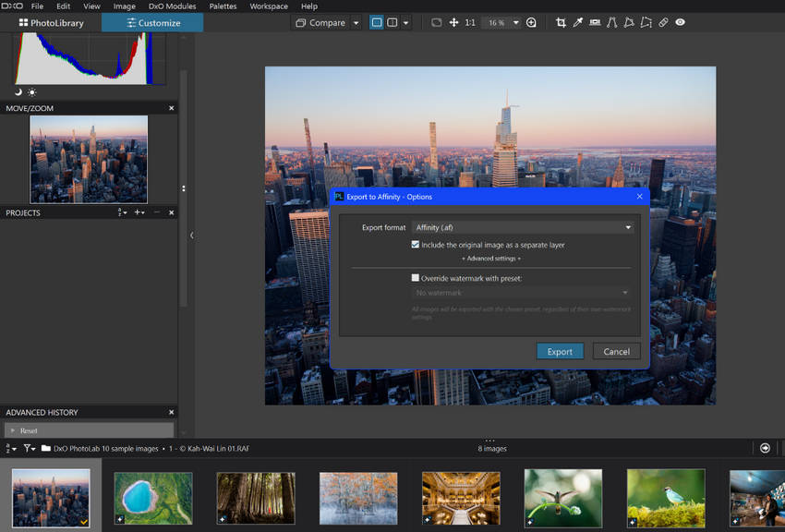
Task: Click the left panel three-dot handle
Action: pyautogui.click(x=184, y=188)
